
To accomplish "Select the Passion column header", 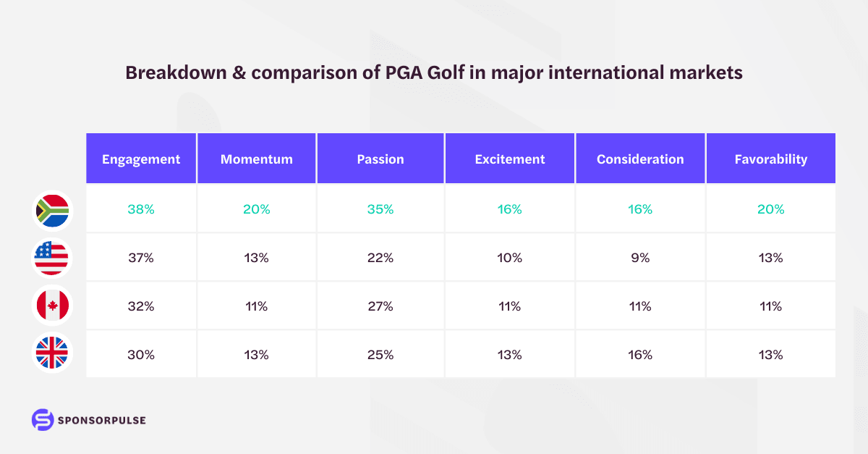I will (380, 159).
